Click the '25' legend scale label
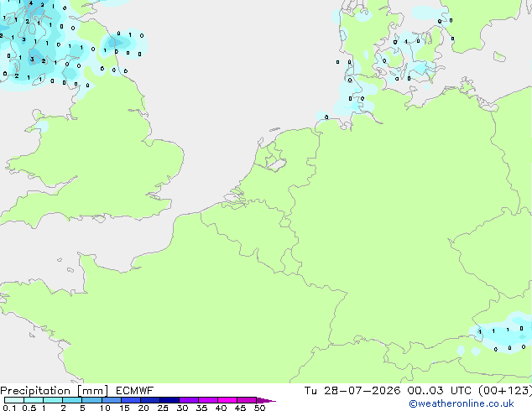The image size is (532, 411). click(x=163, y=408)
